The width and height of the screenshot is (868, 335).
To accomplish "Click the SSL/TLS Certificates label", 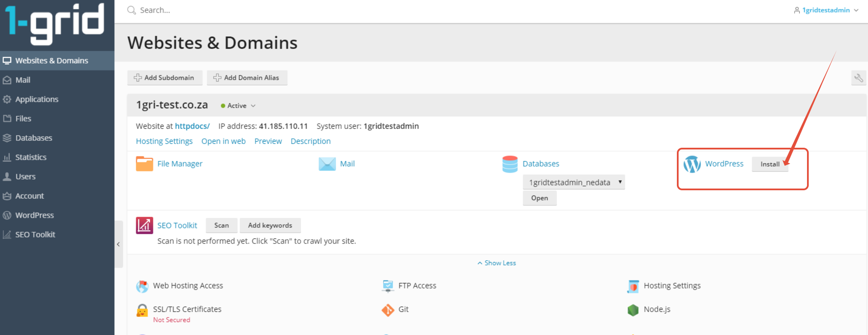I will point(187,309).
